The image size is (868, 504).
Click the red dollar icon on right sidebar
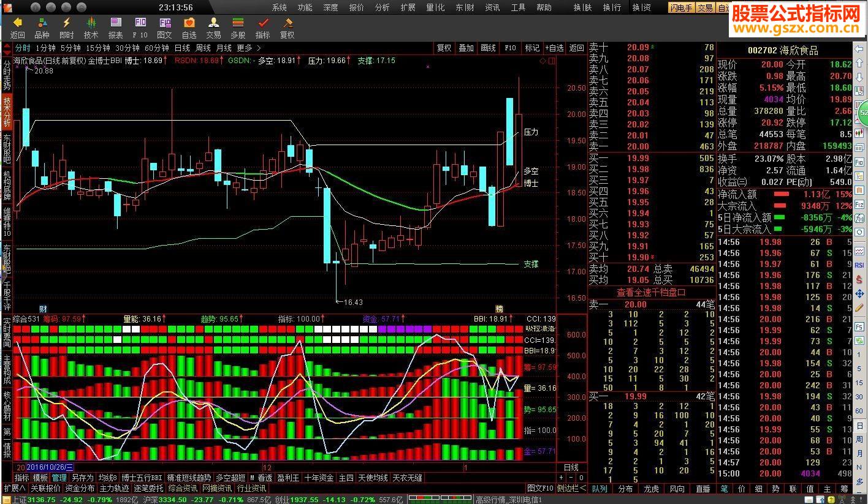859,280
